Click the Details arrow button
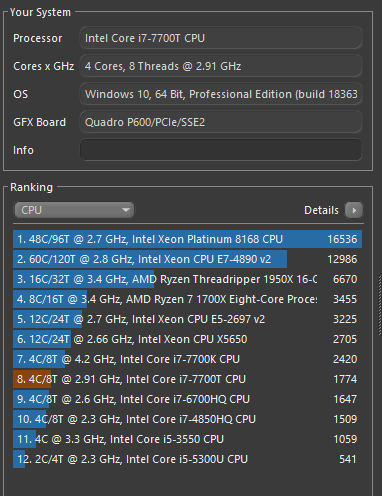The width and height of the screenshot is (382, 496). pos(354,210)
